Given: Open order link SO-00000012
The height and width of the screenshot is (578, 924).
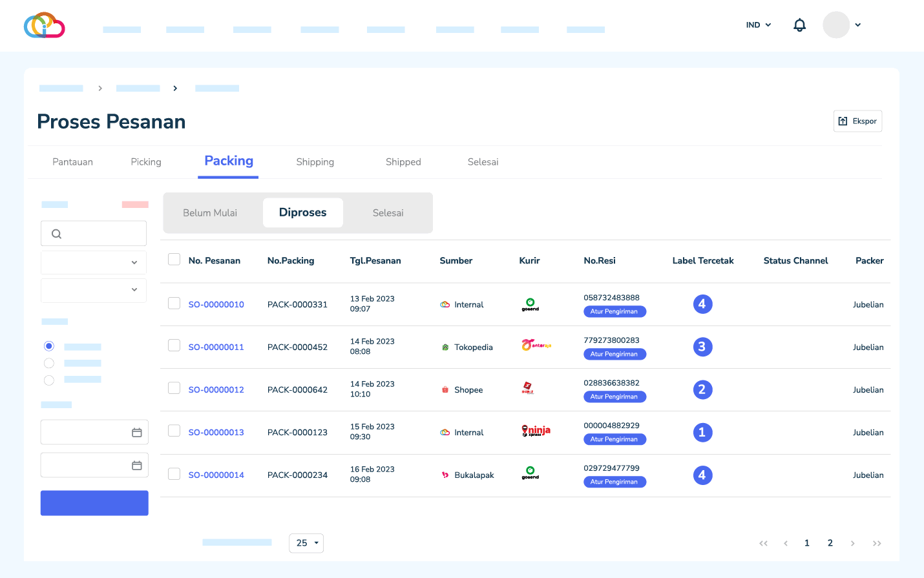Looking at the screenshot, I should 216,390.
